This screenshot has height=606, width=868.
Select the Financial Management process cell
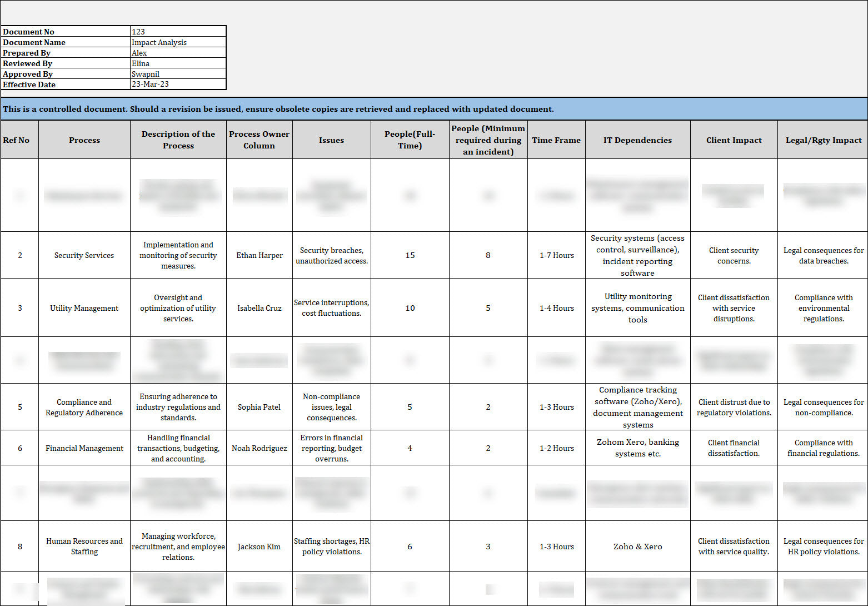[x=84, y=448]
